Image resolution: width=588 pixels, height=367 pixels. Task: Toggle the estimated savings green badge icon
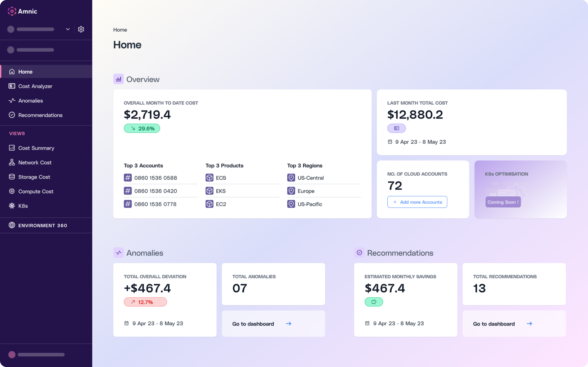coord(374,302)
